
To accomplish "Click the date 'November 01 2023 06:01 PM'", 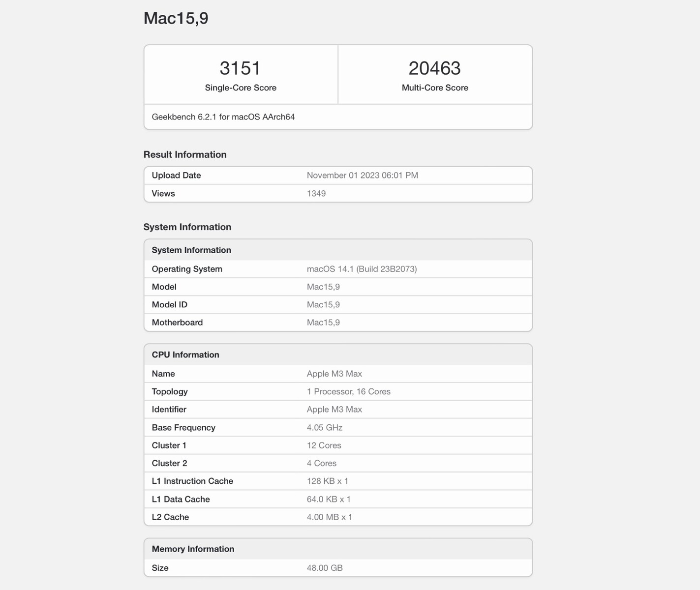I will 363,176.
